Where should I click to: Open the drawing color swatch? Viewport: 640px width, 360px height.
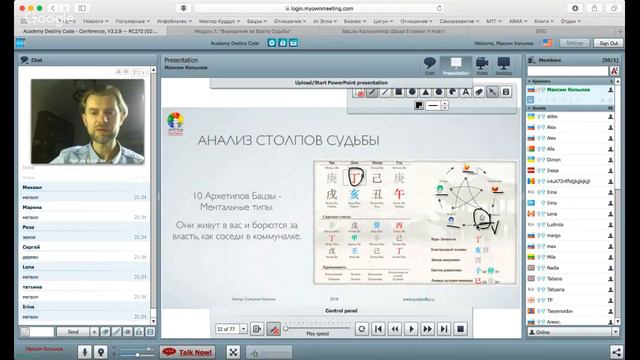coord(419,105)
